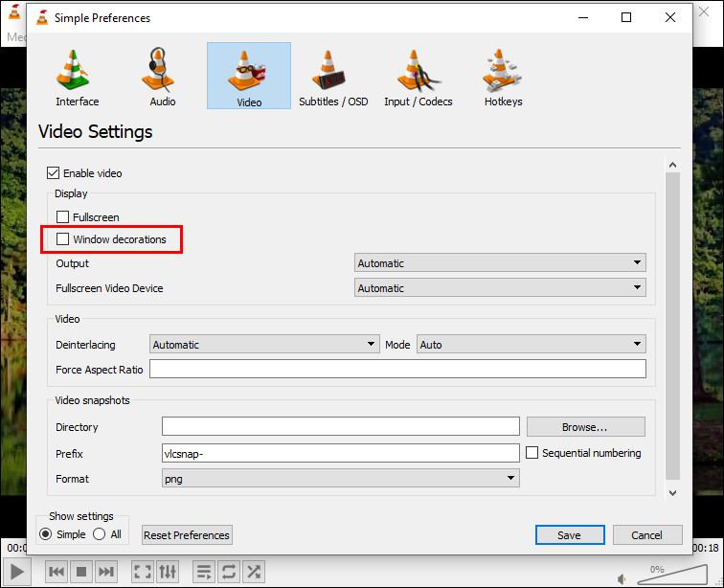
Task: Click the total time 00:18 label in VLC
Action: pos(706,548)
